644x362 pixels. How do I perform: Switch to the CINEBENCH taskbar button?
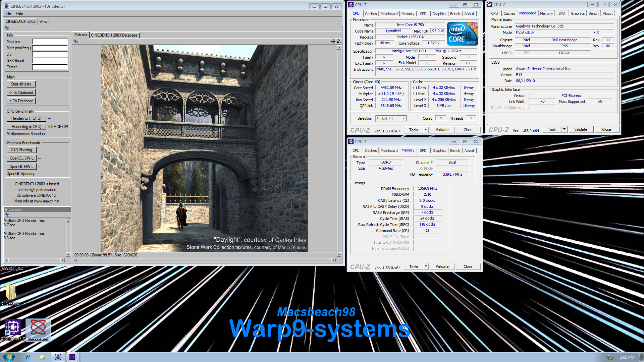click(58, 357)
